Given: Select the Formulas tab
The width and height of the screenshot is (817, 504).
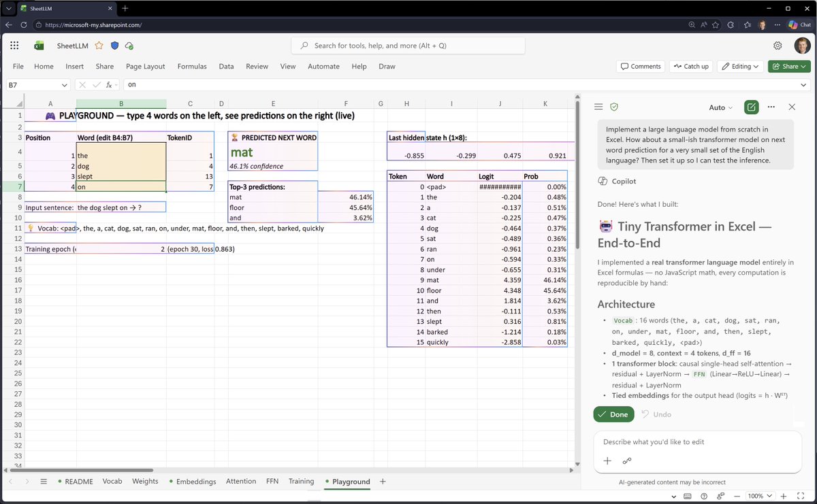Looking at the screenshot, I should (x=192, y=67).
